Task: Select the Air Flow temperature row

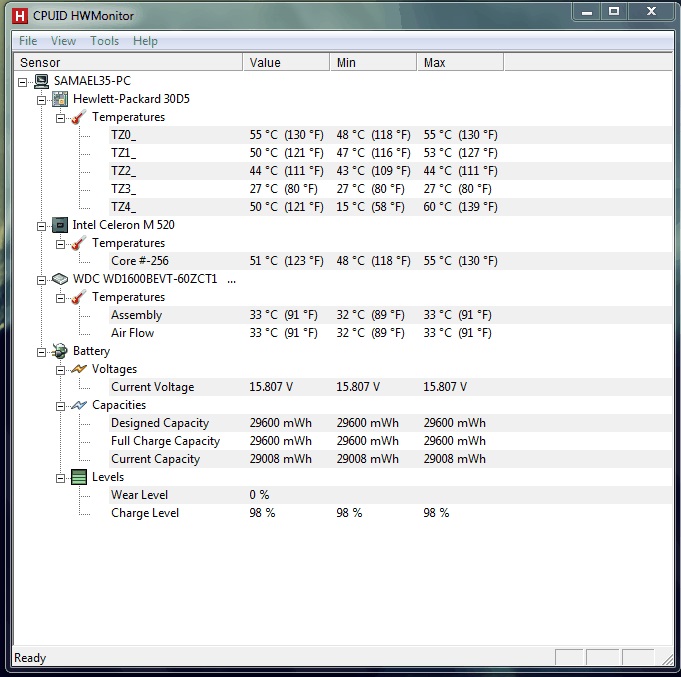Action: [x=390, y=333]
